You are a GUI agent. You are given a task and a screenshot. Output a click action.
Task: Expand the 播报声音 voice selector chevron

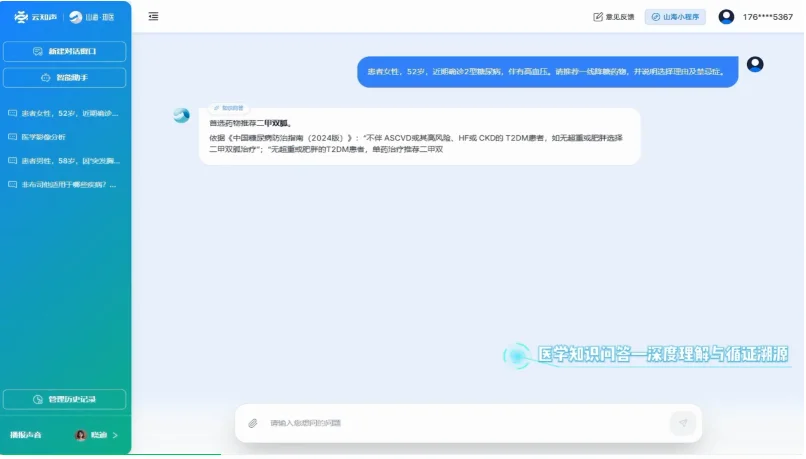115,435
